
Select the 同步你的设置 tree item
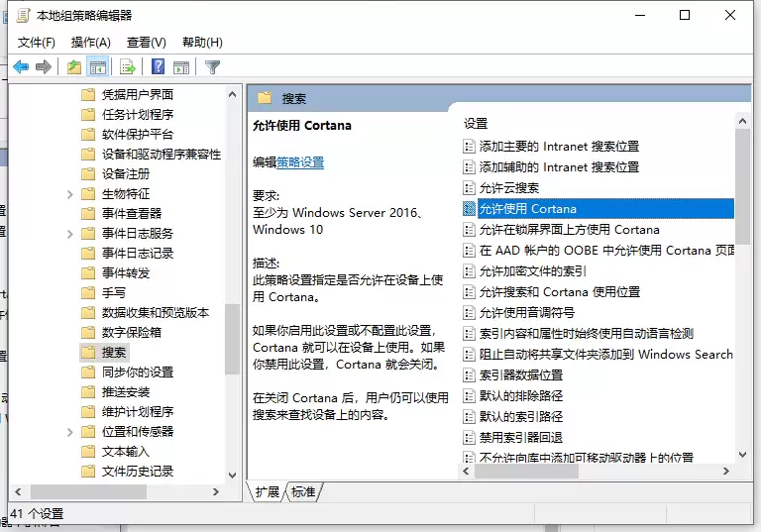138,372
